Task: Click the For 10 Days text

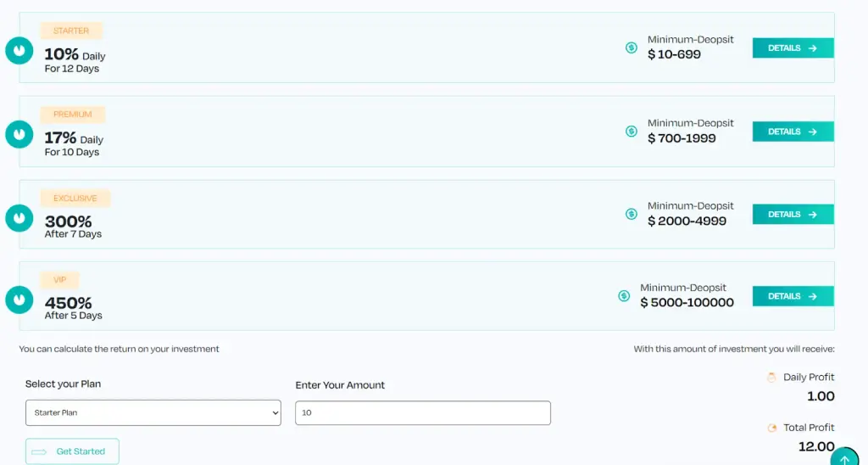Action: click(x=72, y=153)
